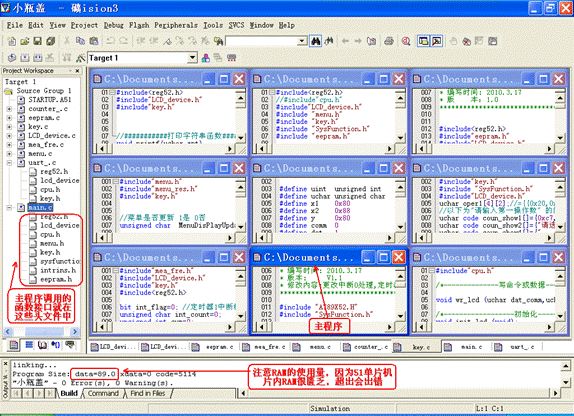
Task: Cut selection using the scissors icon
Action: (67, 41)
